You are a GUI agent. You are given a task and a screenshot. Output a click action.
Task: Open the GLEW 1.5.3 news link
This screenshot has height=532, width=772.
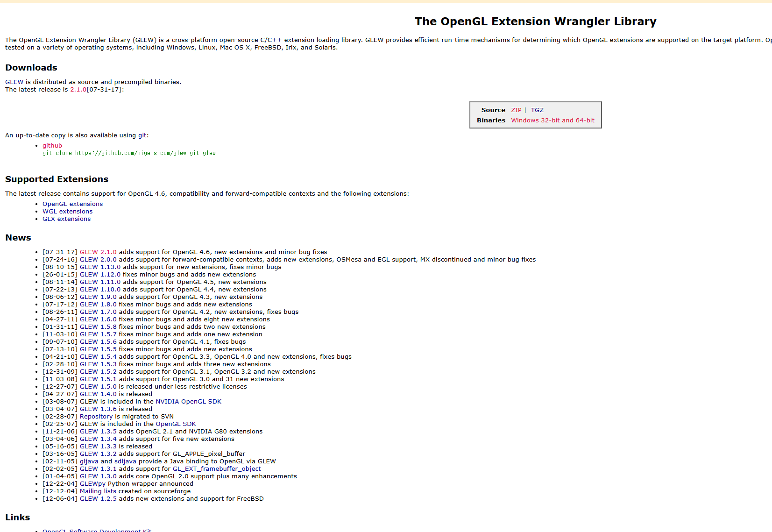tap(98, 364)
